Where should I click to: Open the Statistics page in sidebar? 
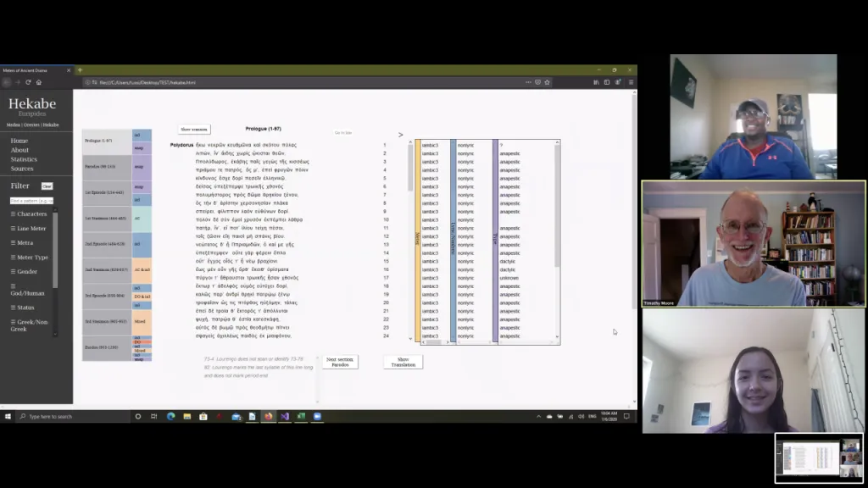(x=24, y=159)
